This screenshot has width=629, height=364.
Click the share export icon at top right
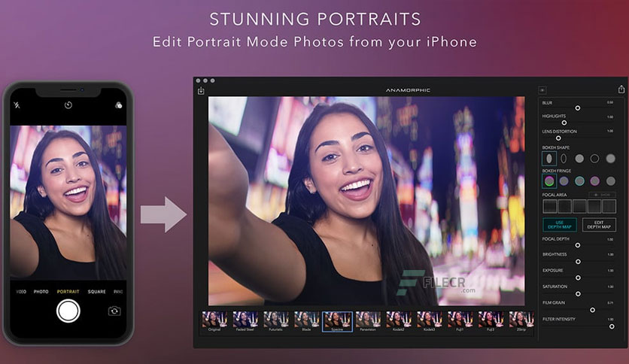click(621, 89)
